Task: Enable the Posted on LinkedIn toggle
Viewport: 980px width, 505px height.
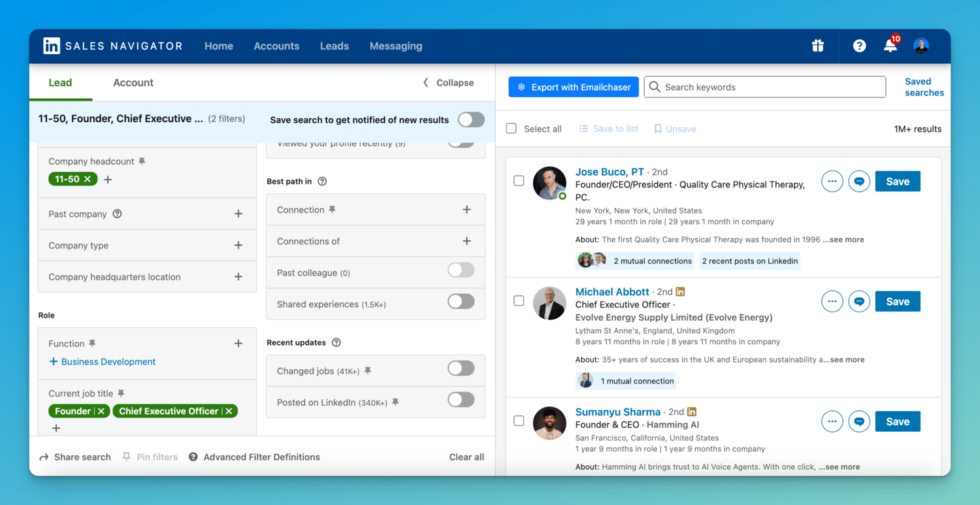Action: pos(461,400)
